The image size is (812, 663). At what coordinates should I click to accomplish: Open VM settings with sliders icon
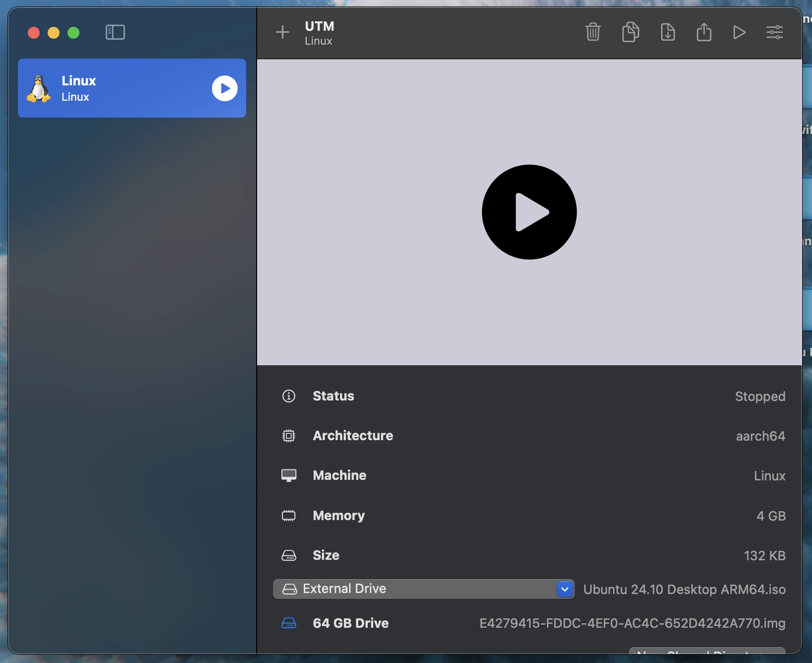(774, 33)
